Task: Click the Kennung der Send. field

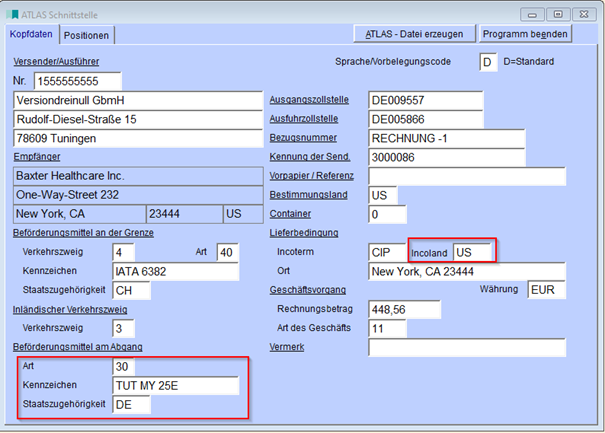Action: click(x=446, y=157)
